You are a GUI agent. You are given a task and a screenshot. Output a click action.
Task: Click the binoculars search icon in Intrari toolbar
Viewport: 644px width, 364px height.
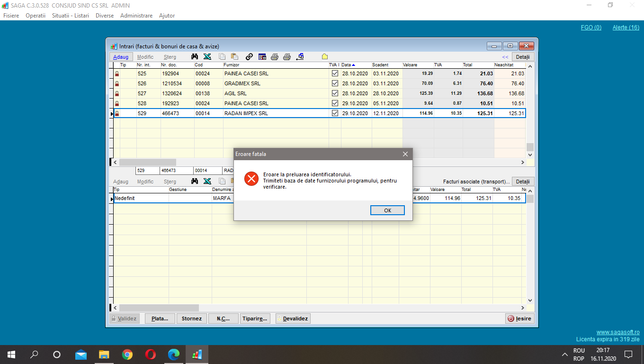(x=194, y=57)
